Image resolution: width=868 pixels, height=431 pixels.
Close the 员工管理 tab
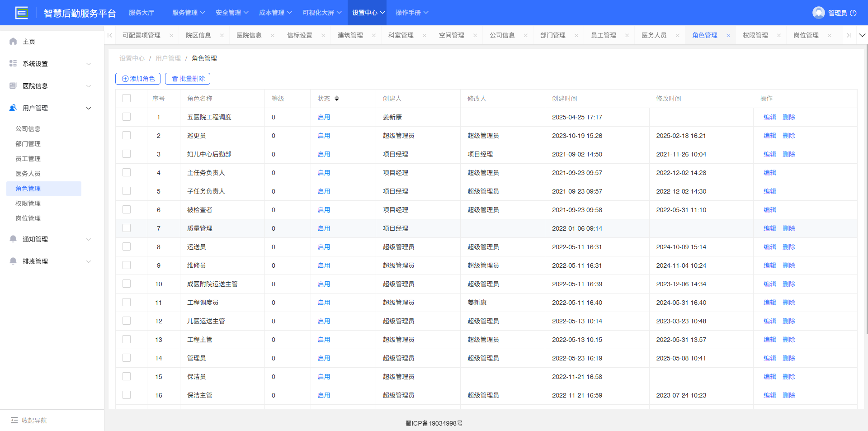pyautogui.click(x=627, y=35)
